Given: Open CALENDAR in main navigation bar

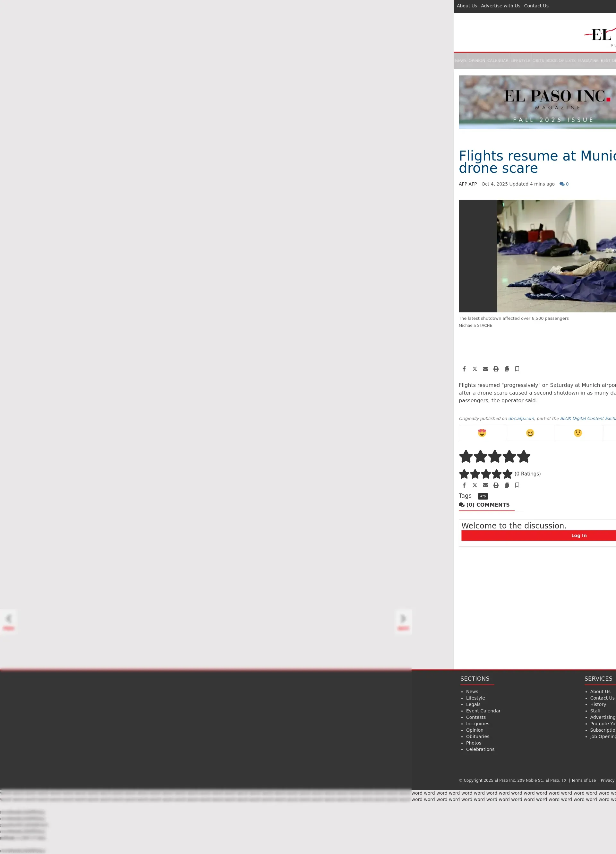Looking at the screenshot, I should tap(498, 61).
